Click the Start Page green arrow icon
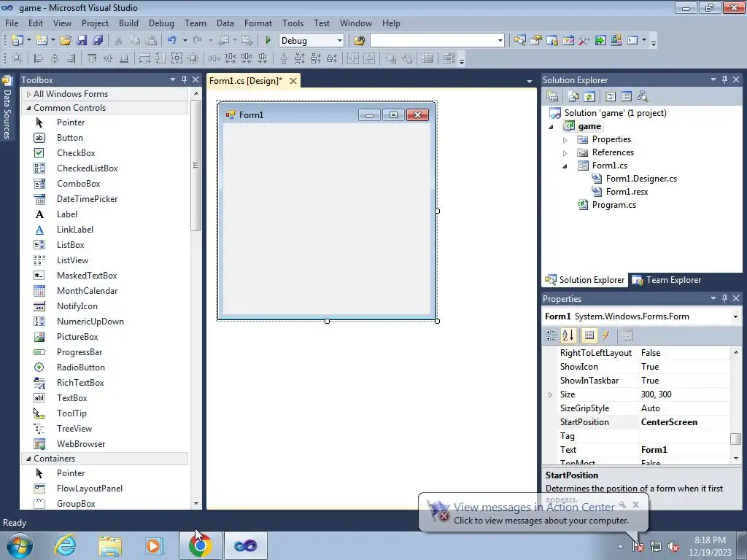 pos(600,41)
